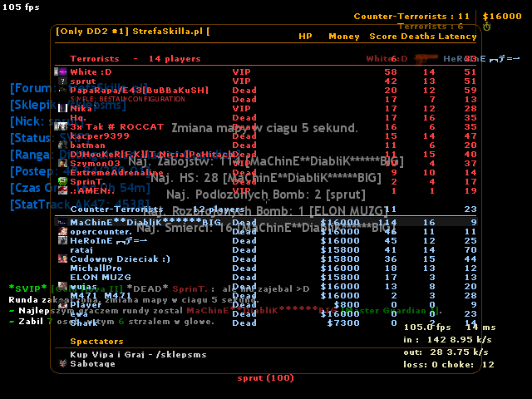
Task: Click Cudowny Dzieciak :) avatar icon
Action: coord(62,259)
